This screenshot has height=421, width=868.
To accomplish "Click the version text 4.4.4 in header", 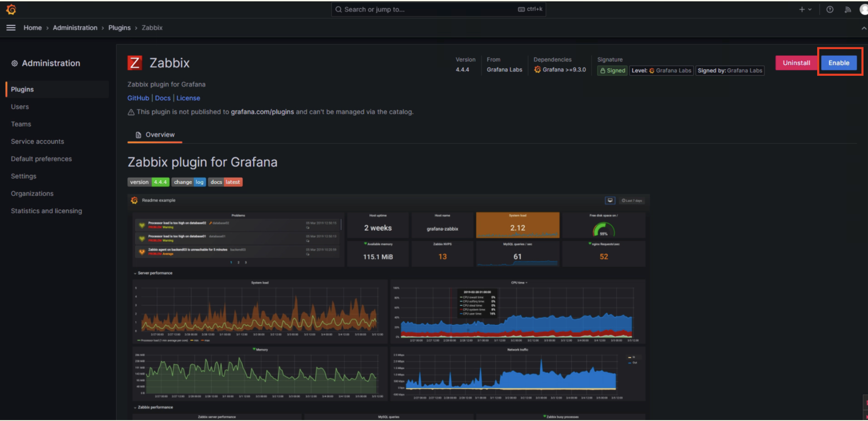I will pos(463,70).
